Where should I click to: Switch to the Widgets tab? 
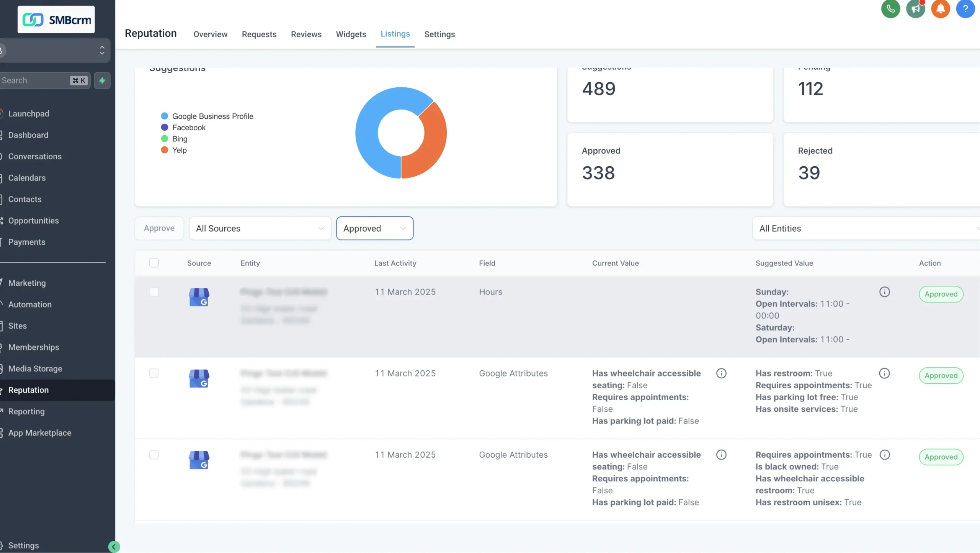351,34
